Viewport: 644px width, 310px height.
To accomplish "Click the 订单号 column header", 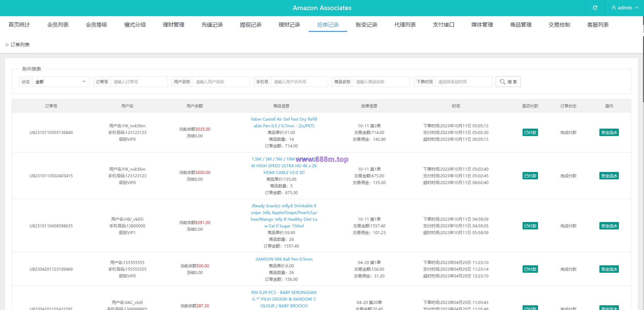I will click(51, 106).
